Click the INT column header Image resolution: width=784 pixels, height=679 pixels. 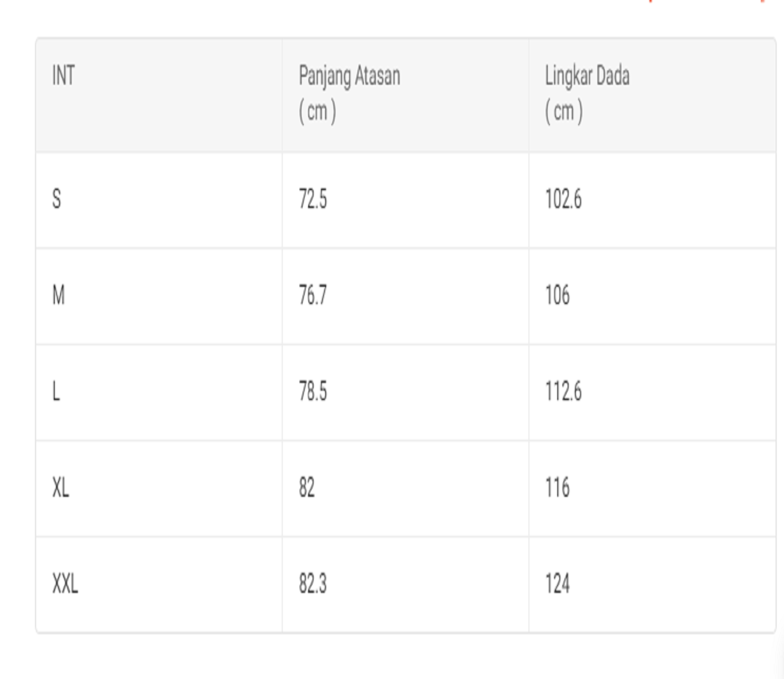click(x=63, y=76)
